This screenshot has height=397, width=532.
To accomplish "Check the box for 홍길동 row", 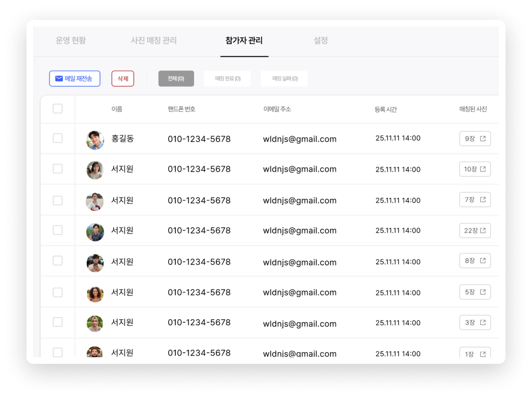I will pos(58,138).
